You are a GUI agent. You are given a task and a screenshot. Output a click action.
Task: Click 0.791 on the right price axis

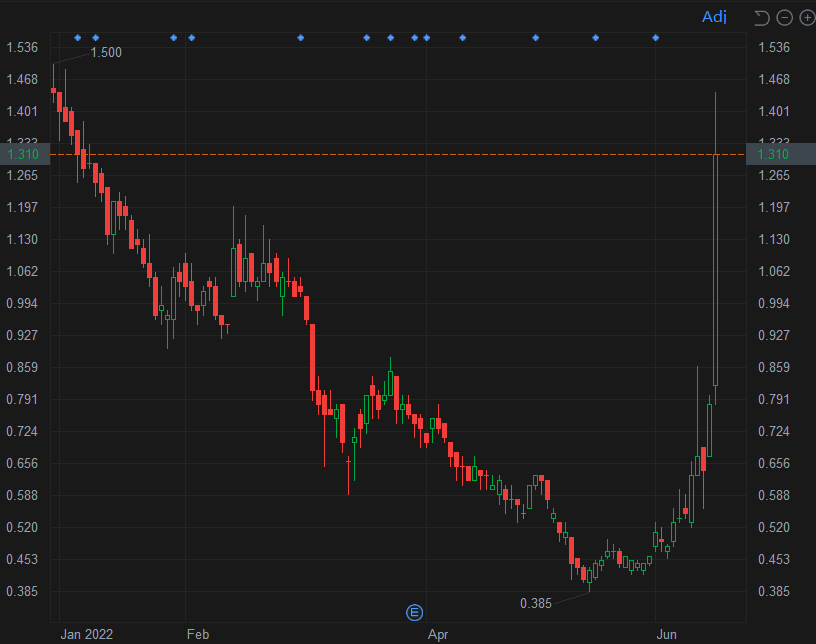pos(774,399)
